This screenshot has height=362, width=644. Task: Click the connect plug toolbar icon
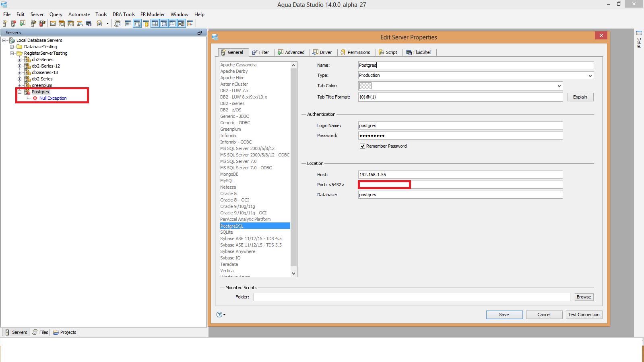(x=33, y=24)
